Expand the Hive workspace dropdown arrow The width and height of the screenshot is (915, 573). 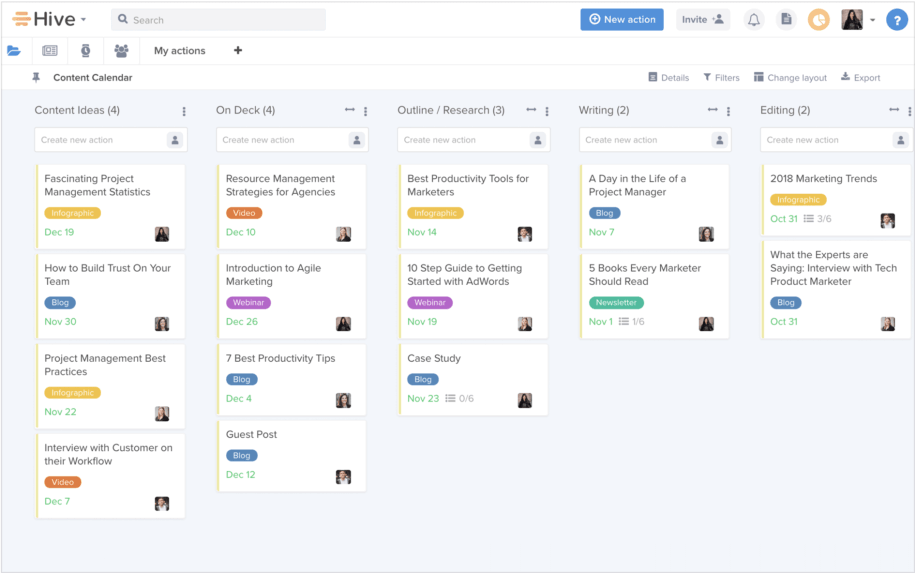coord(83,20)
